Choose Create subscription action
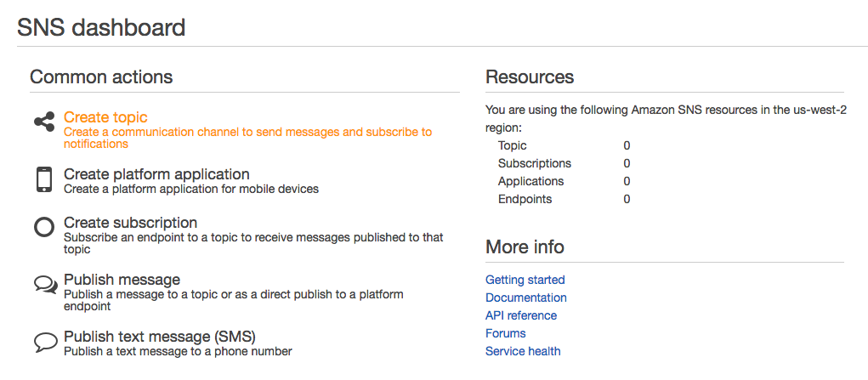The width and height of the screenshot is (868, 380). click(x=131, y=223)
